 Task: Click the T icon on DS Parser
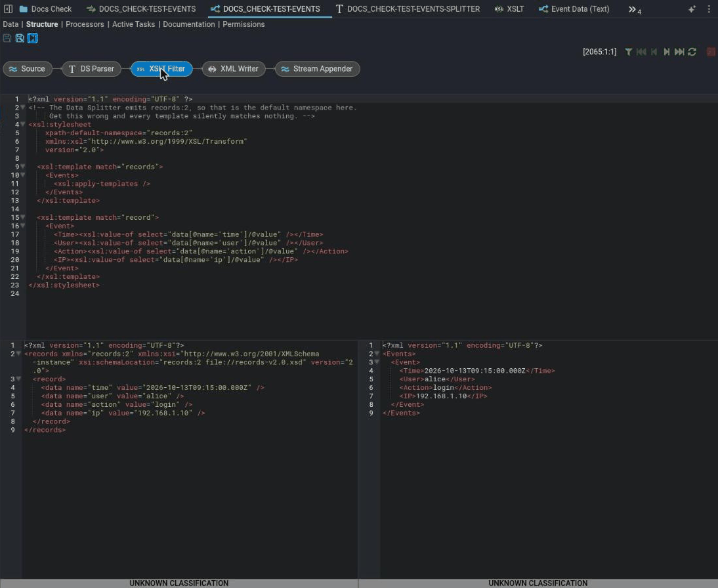click(x=72, y=69)
